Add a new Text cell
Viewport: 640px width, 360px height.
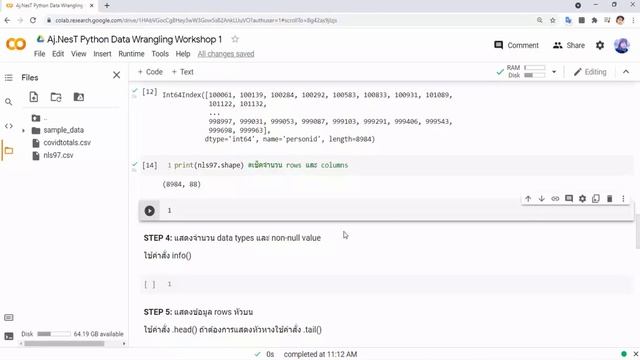(182, 72)
